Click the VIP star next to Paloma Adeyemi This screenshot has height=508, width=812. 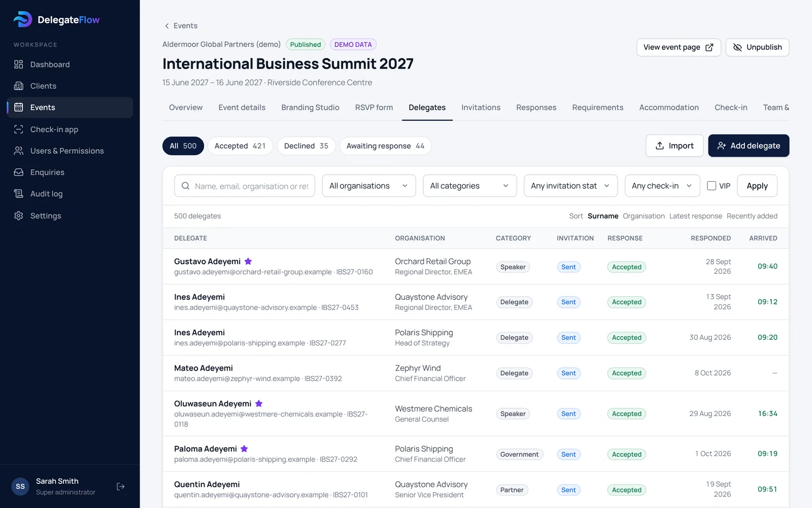(244, 449)
